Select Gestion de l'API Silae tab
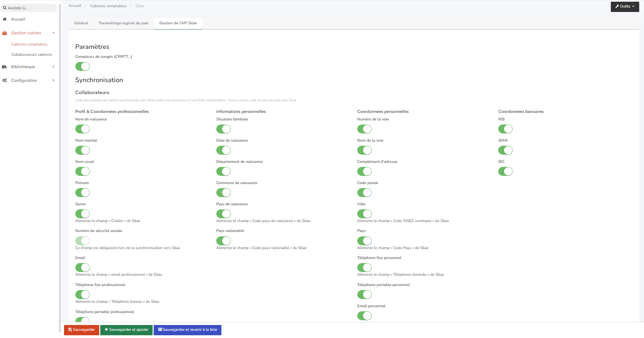The height and width of the screenshot is (338, 644). click(x=178, y=23)
